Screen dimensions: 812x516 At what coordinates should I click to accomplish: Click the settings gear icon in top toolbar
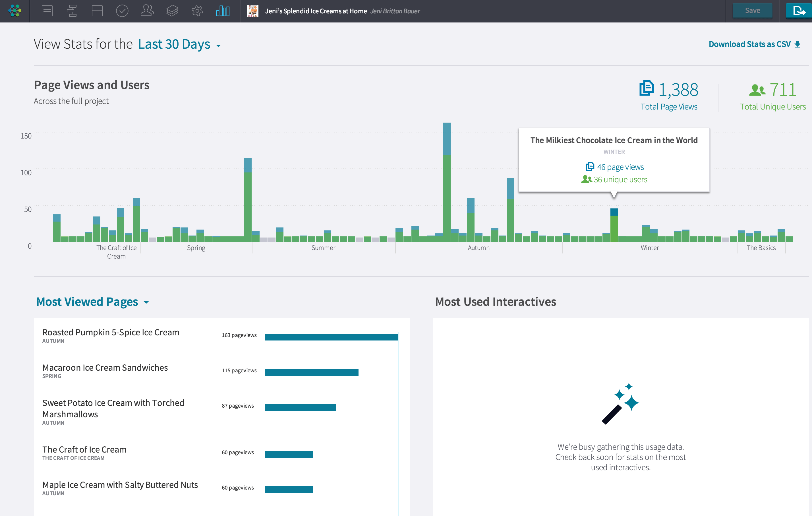198,10
